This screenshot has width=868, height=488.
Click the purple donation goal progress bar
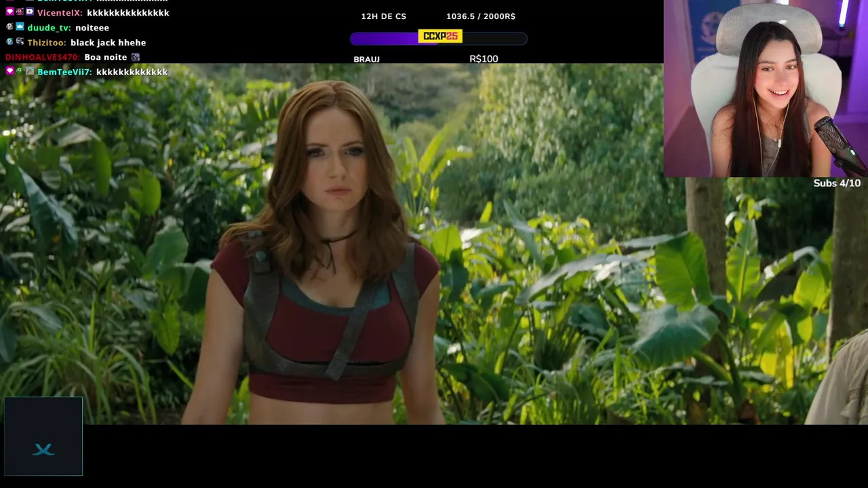click(x=439, y=39)
